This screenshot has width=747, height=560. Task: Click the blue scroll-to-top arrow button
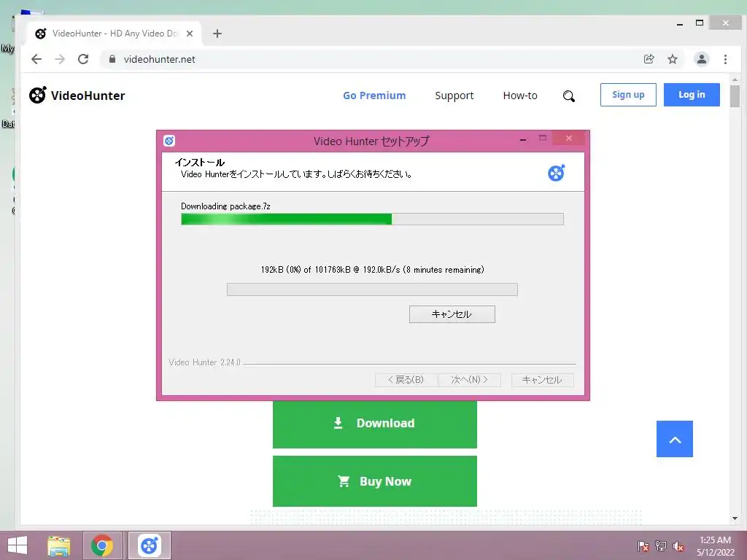[675, 439]
